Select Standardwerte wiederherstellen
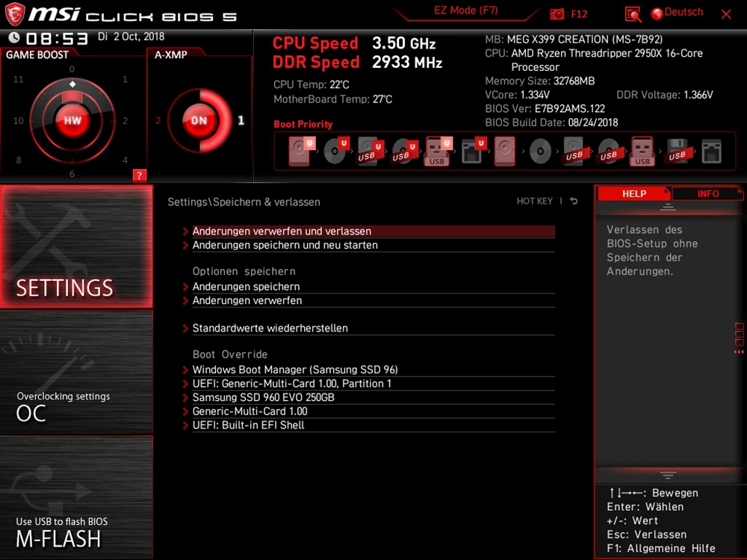This screenshot has width=747, height=560. pos(373,328)
